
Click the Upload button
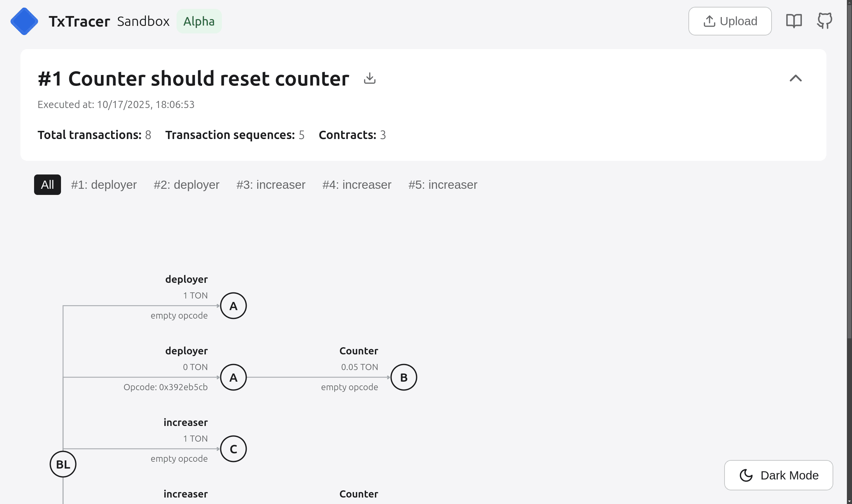click(730, 21)
